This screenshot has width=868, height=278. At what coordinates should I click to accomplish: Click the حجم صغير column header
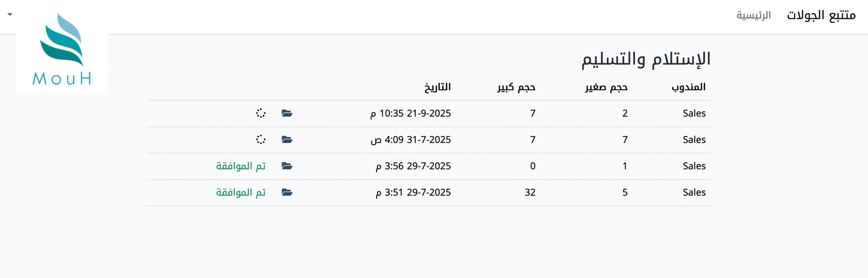(606, 87)
